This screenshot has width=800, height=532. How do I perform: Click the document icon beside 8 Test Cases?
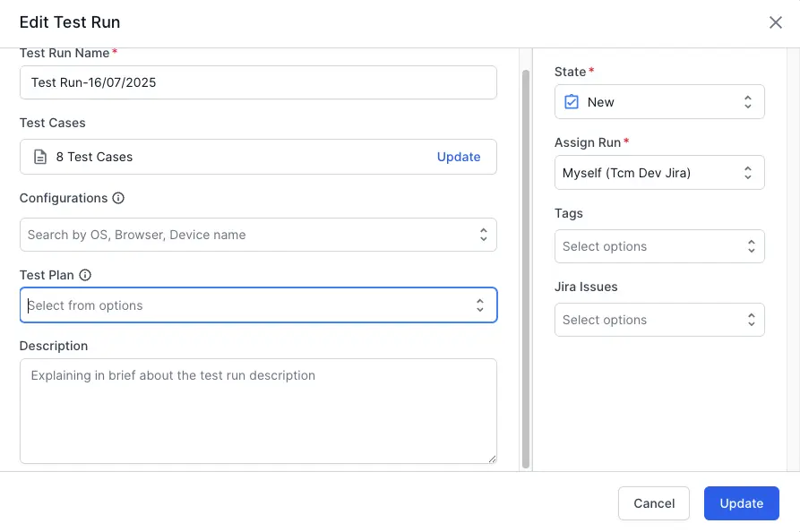40,157
